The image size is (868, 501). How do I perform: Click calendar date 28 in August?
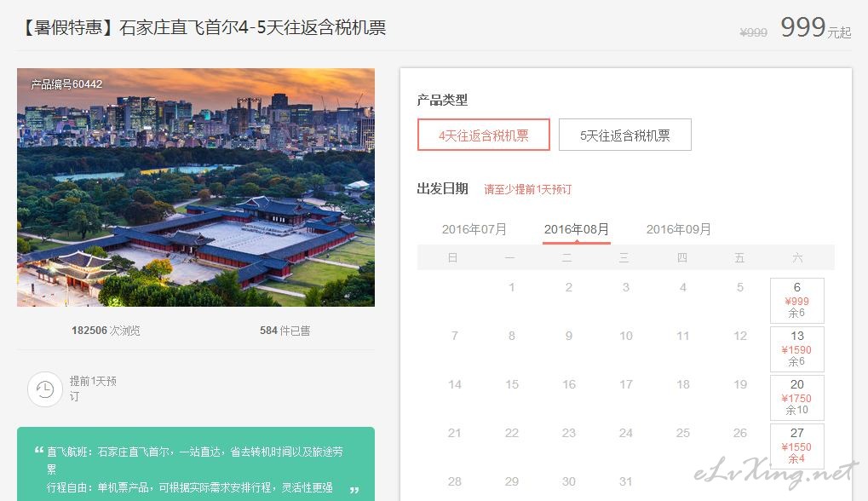coord(455,481)
